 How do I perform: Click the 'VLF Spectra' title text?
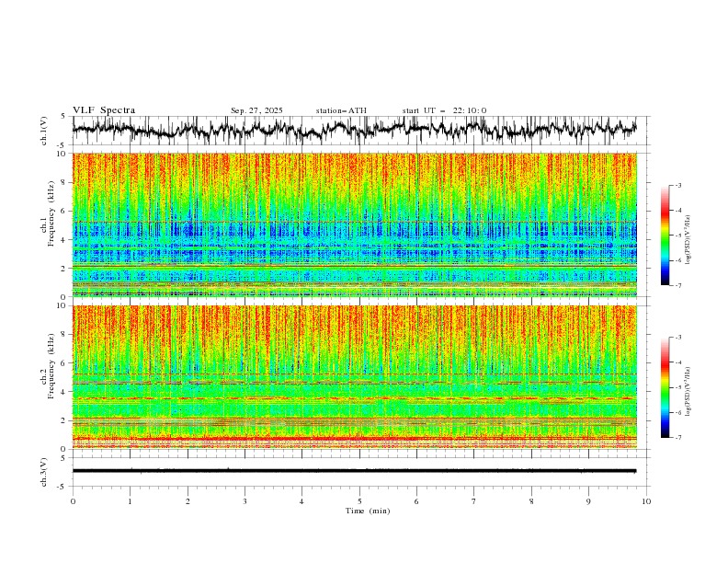coord(104,110)
